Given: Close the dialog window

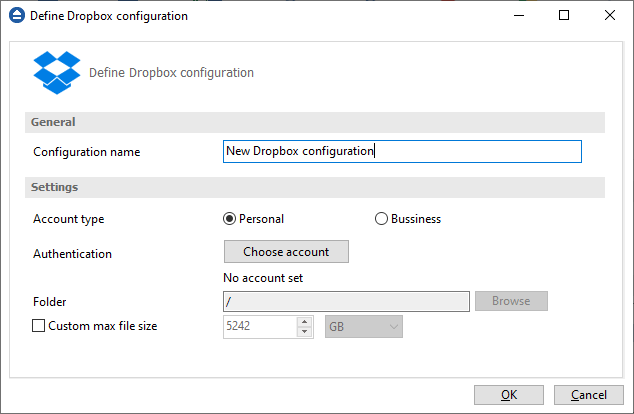Looking at the screenshot, I should coord(610,15).
